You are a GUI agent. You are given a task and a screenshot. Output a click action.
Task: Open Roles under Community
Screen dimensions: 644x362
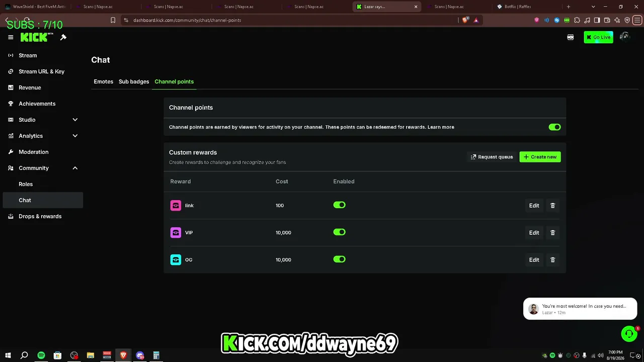coord(26,184)
